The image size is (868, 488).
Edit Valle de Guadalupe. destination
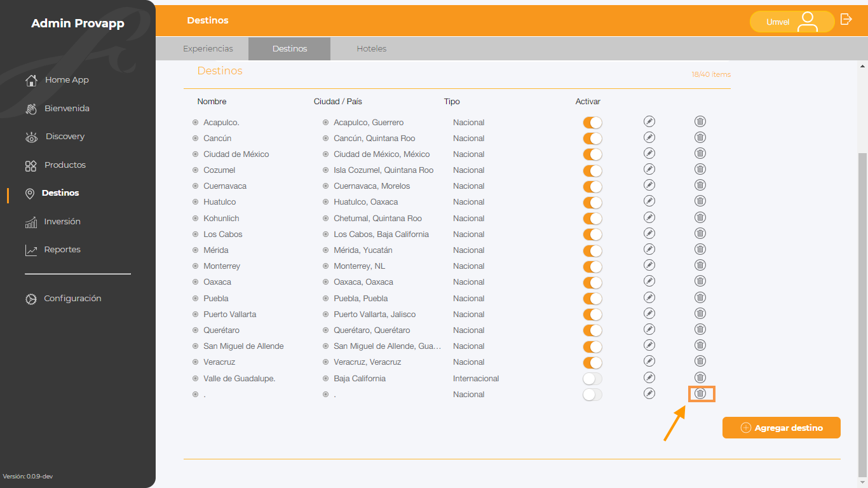pos(649,377)
